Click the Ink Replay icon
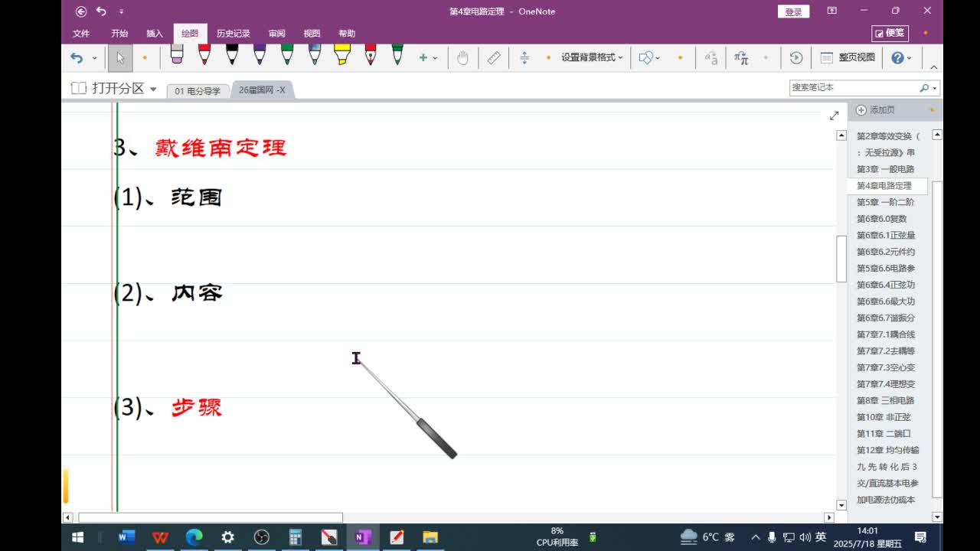Image resolution: width=980 pixels, height=551 pixels. click(796, 58)
